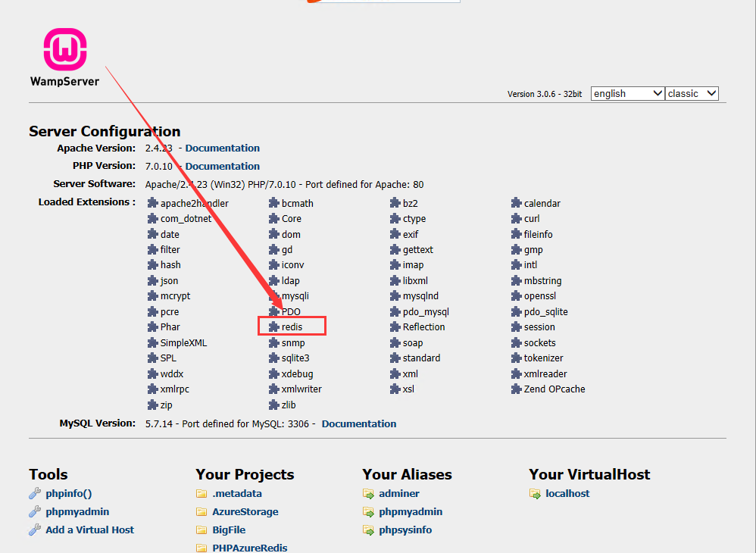Screen dimensions: 756x553
Task: Open phpmyadmin under Tools
Action: coord(77,512)
